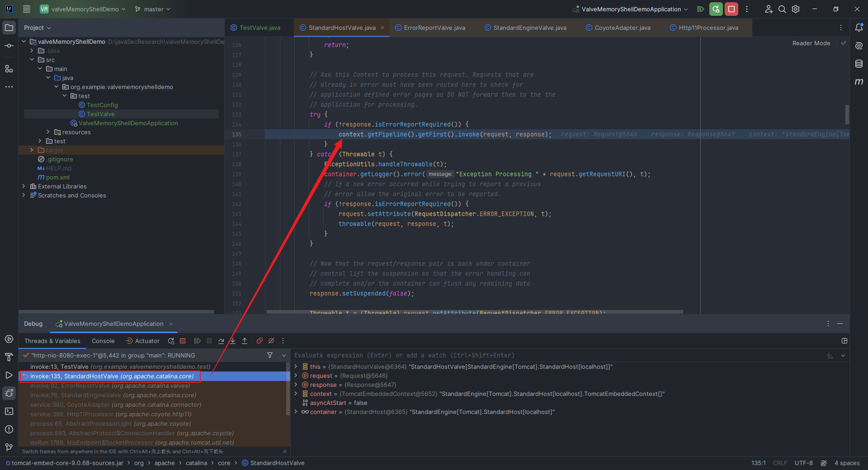
Task: Click the thread filter funnel icon
Action: tap(270, 356)
